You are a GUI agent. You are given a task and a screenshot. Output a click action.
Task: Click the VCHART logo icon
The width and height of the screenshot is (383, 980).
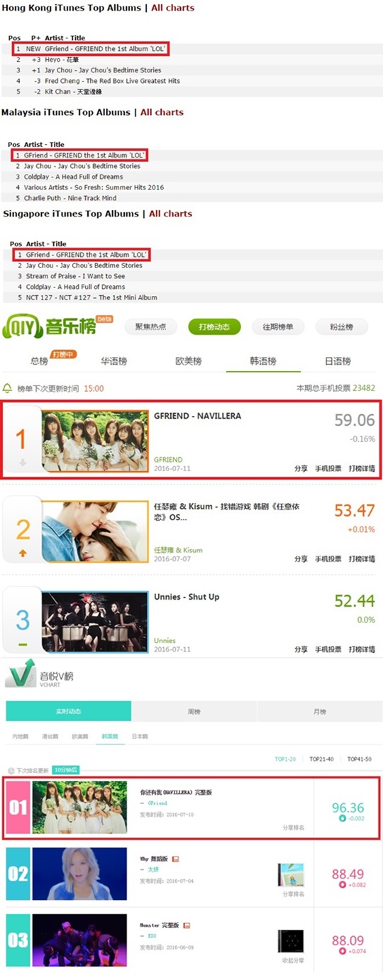tap(21, 673)
